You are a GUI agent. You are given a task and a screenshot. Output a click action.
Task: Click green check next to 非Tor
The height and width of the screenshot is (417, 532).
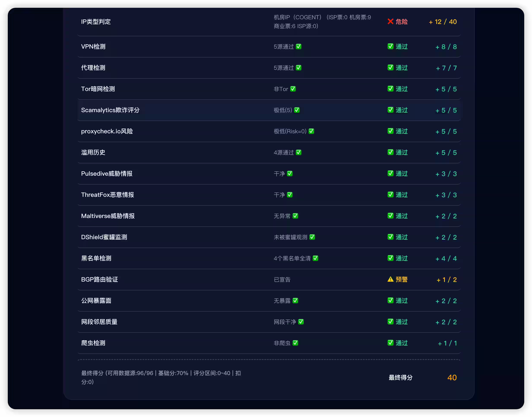coord(293,89)
